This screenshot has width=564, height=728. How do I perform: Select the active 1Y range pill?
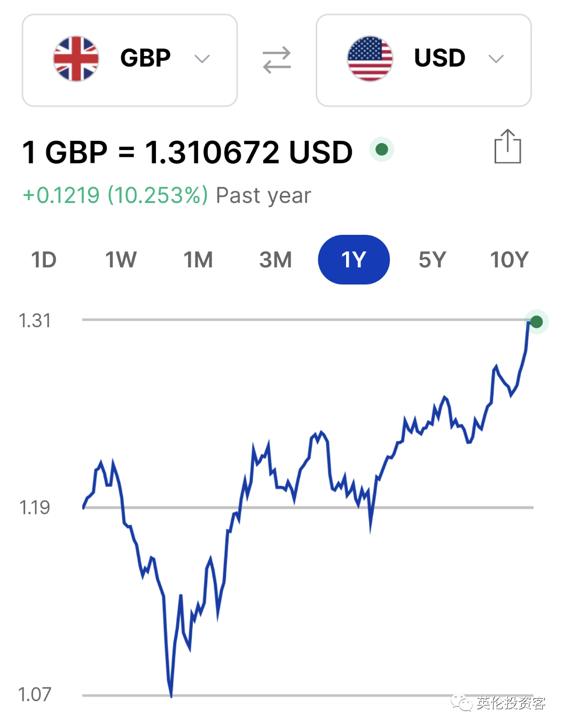[354, 260]
